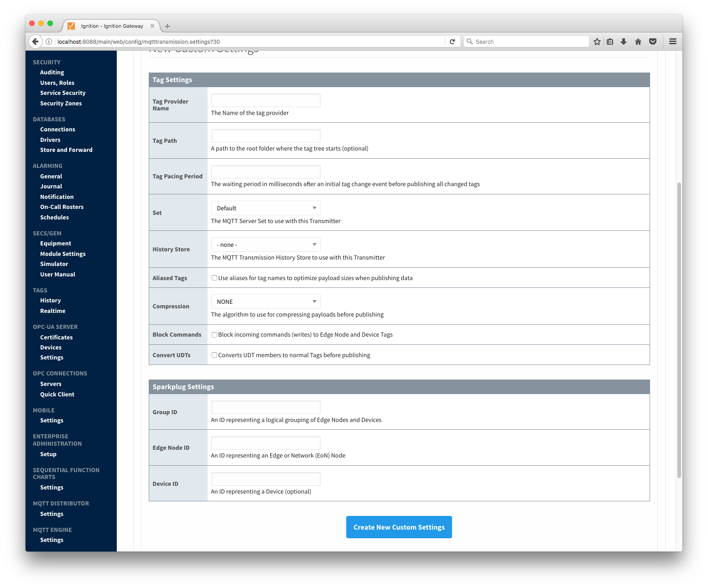Focus the Tag Path input field
708x588 pixels.
coord(265,136)
